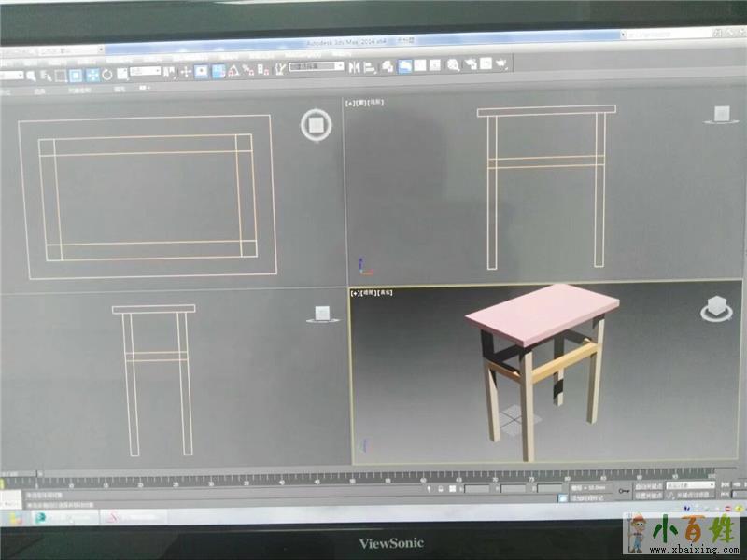Open the Render Setup dialog

470,65
